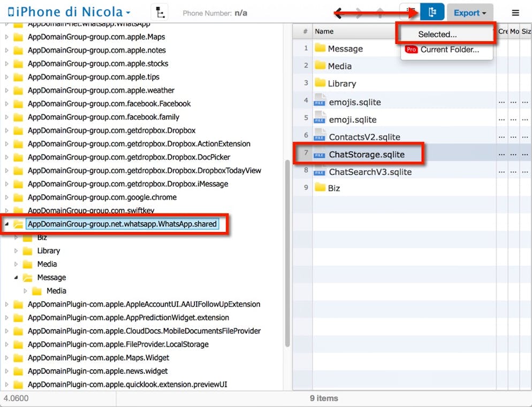The image size is (532, 407).
Task: Select the Dropbox.ActionExtension folder
Action: pyautogui.click(x=139, y=144)
